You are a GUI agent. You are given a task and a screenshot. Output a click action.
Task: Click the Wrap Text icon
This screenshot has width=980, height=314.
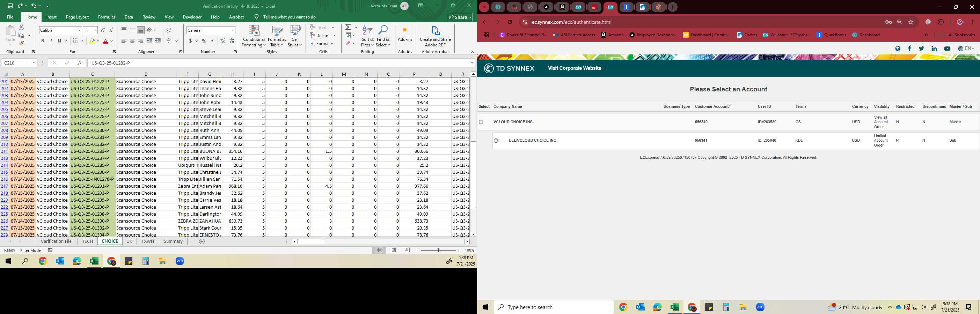(x=169, y=30)
